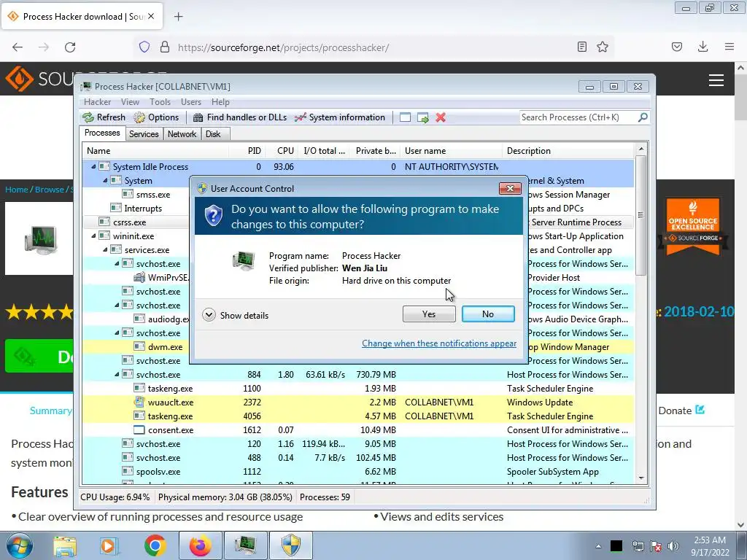
Task: Open the View menu in Process Hacker
Action: (x=130, y=102)
